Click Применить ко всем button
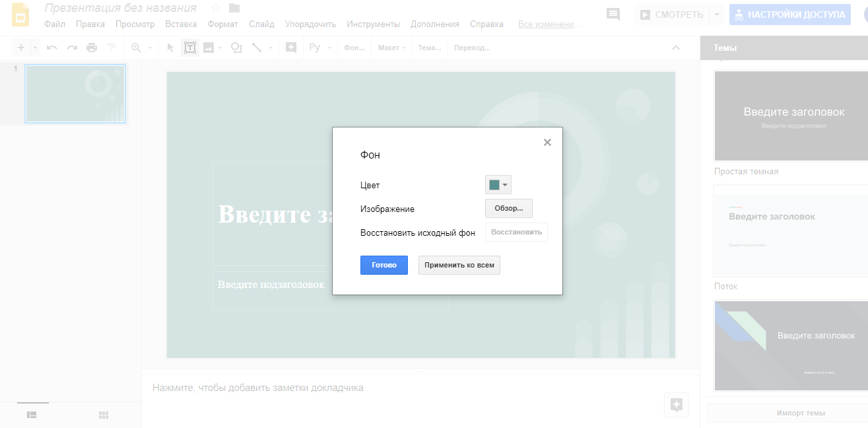The height and width of the screenshot is (428, 868). pos(459,265)
